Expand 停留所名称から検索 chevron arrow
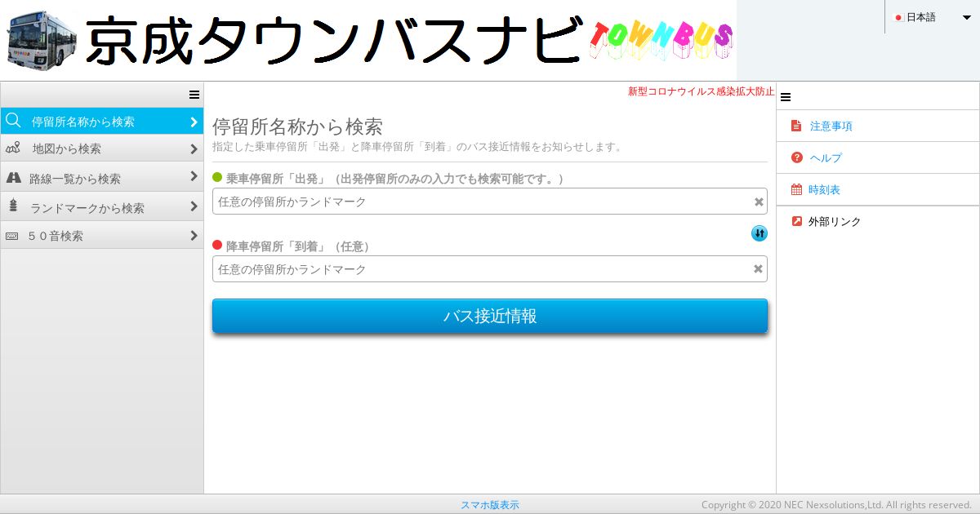 [194, 122]
